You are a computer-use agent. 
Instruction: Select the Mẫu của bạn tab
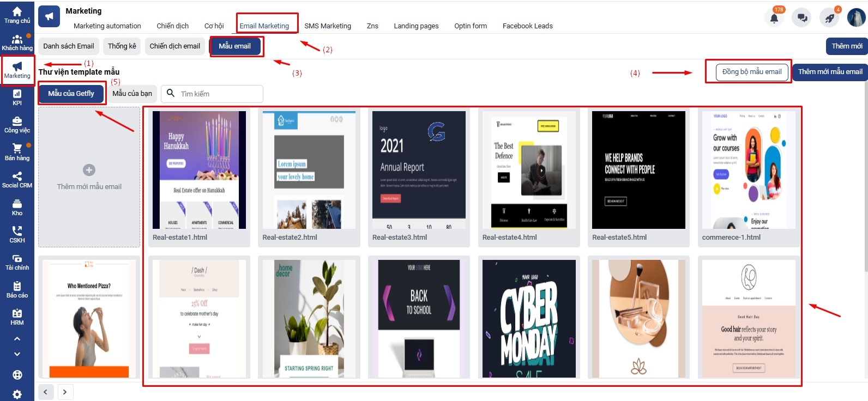tap(132, 94)
